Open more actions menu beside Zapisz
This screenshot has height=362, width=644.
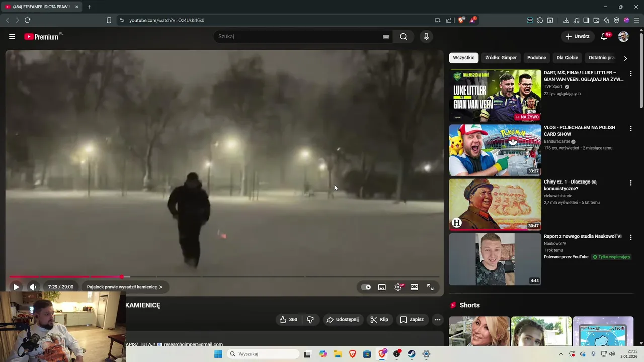pyautogui.click(x=437, y=320)
